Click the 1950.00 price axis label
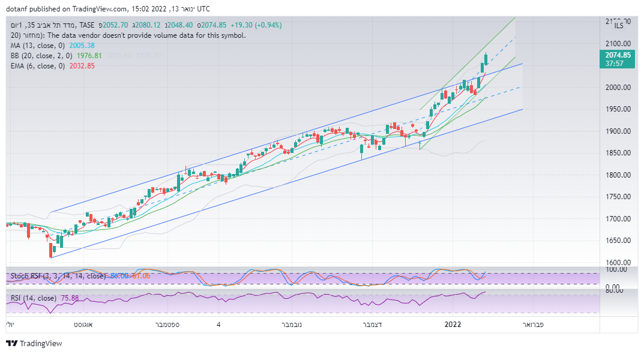This screenshot has height=354, width=644. coord(618,109)
